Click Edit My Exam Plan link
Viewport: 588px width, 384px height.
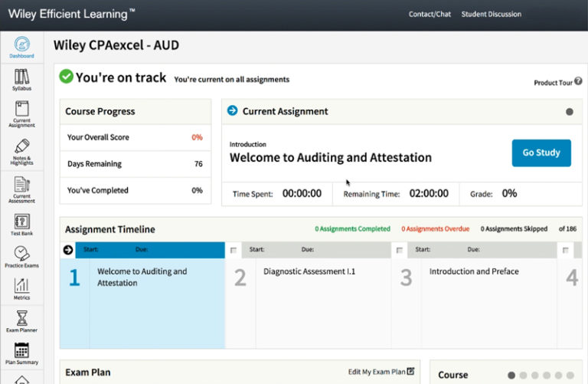coord(377,372)
